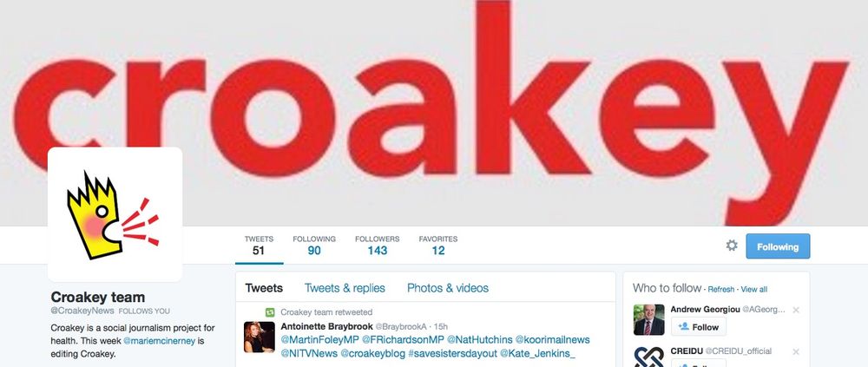Open the Photos & videos tab
Image resolution: width=868 pixels, height=367 pixels.
(448, 288)
